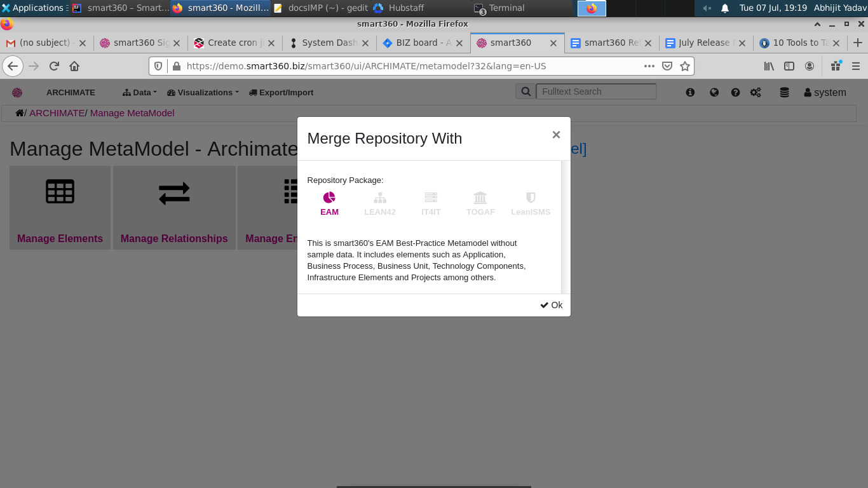Open Manage Elements tile

60,208
